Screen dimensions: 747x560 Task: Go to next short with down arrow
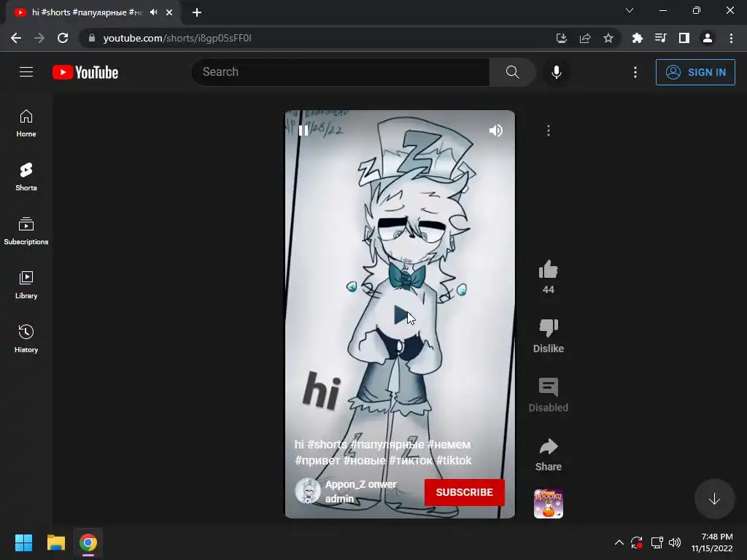(714, 499)
